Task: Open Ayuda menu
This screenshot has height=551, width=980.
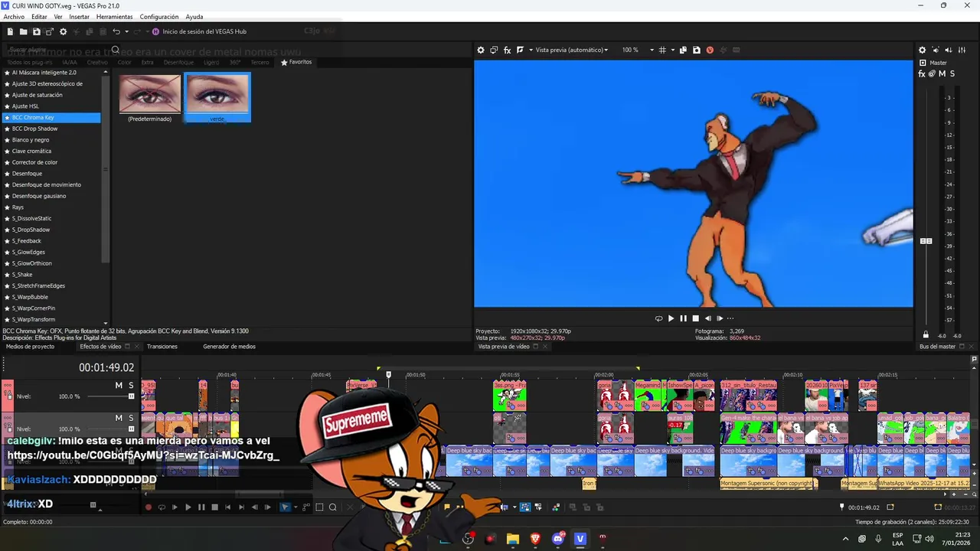Action: 194,17
